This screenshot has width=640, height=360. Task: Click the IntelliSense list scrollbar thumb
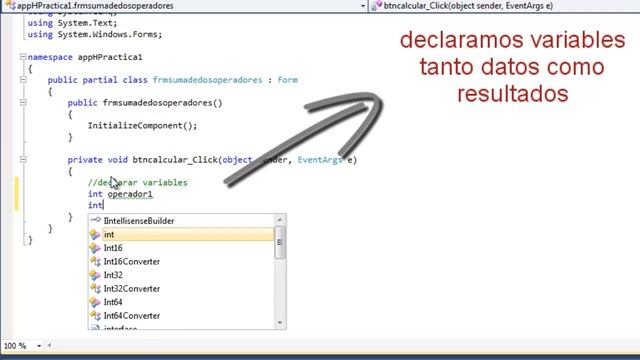pyautogui.click(x=280, y=242)
